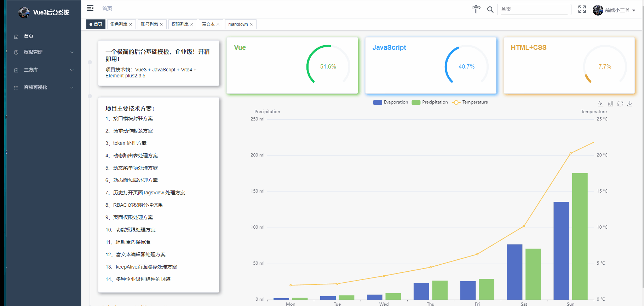Screen dimensions: 644x306
Task: Open theme paint roller icon
Action: pos(476,9)
